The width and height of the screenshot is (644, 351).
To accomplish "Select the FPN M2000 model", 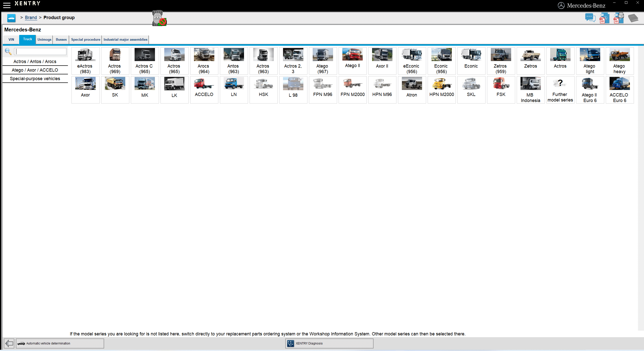I will (352, 90).
